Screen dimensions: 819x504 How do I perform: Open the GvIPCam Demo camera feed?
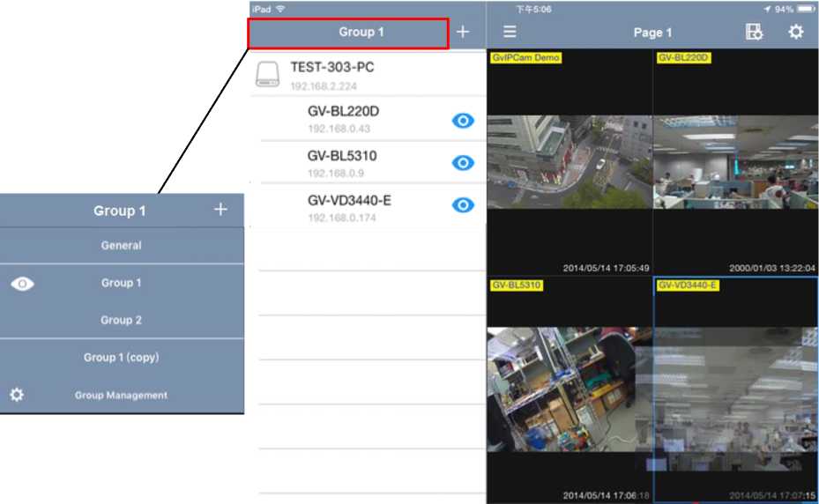pyautogui.click(x=569, y=162)
